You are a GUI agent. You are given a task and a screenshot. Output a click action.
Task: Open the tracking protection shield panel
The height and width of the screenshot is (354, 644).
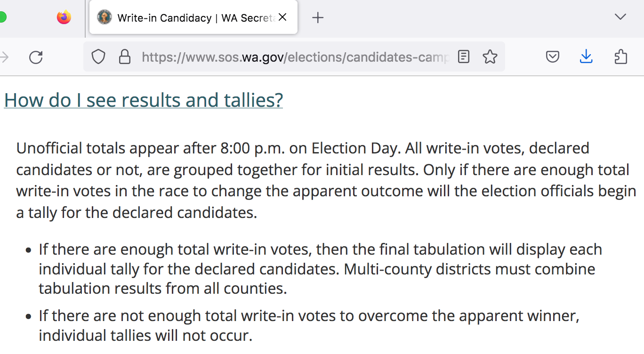(x=98, y=57)
